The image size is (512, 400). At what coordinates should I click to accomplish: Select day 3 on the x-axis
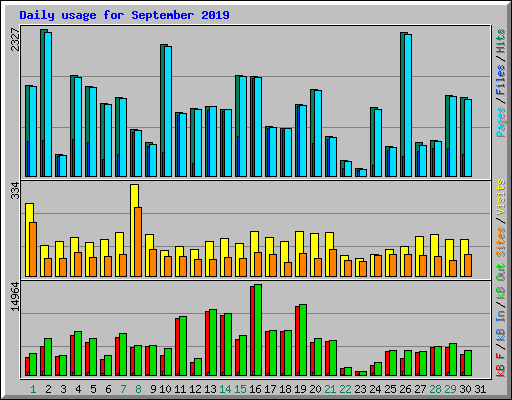pyautogui.click(x=63, y=389)
